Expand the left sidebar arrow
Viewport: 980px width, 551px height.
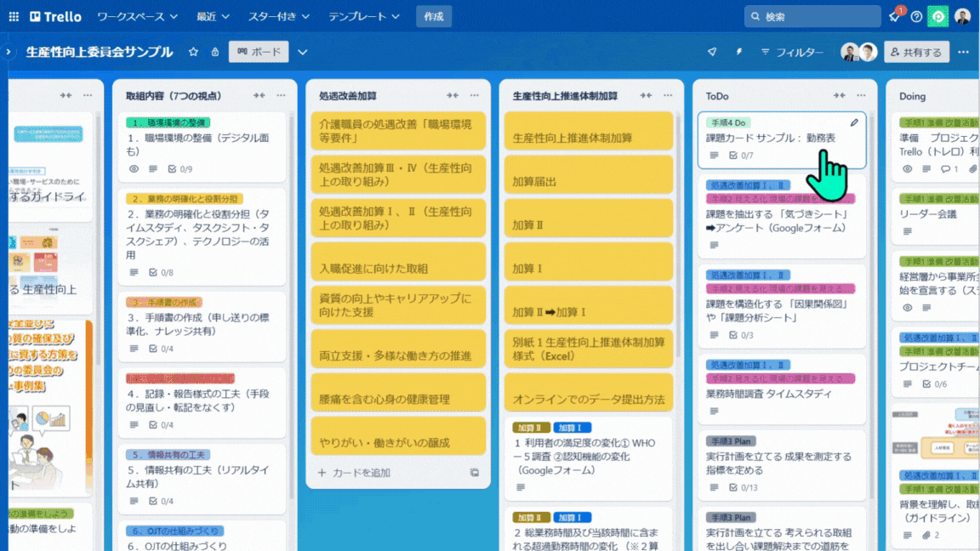[9, 52]
